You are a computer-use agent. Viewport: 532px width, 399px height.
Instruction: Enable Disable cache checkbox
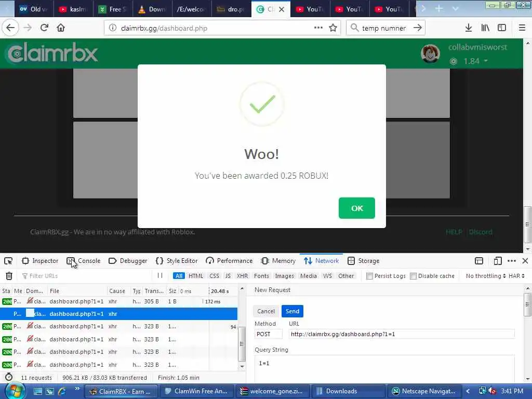click(x=413, y=276)
